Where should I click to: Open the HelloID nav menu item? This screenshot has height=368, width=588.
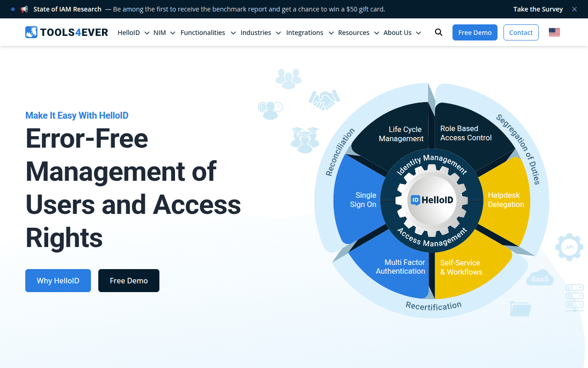coord(129,33)
